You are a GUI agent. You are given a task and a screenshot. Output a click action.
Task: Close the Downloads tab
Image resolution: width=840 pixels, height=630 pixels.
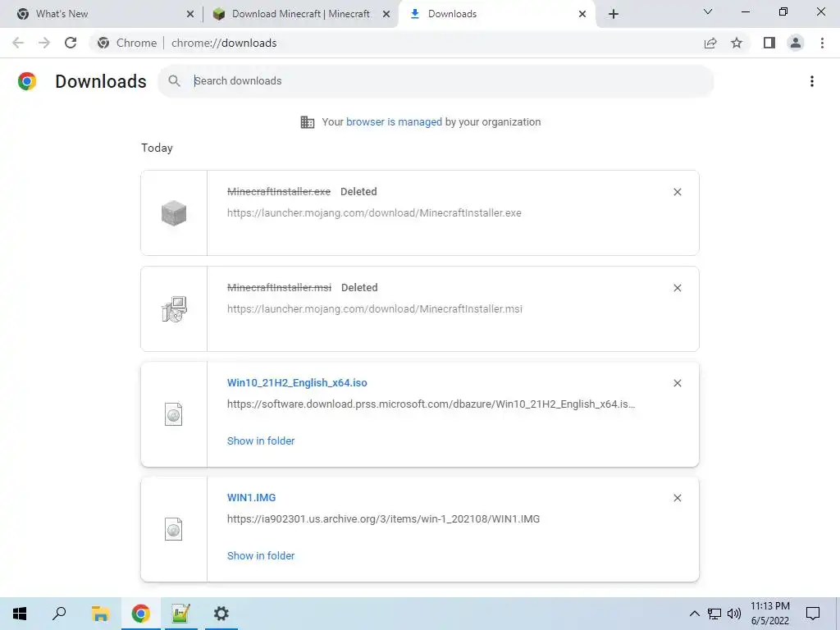[x=582, y=14]
